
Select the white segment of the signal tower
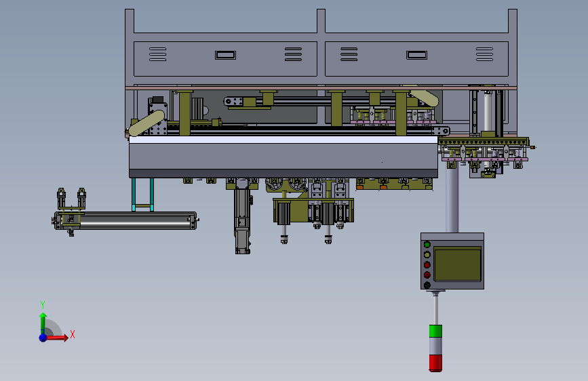point(435,346)
